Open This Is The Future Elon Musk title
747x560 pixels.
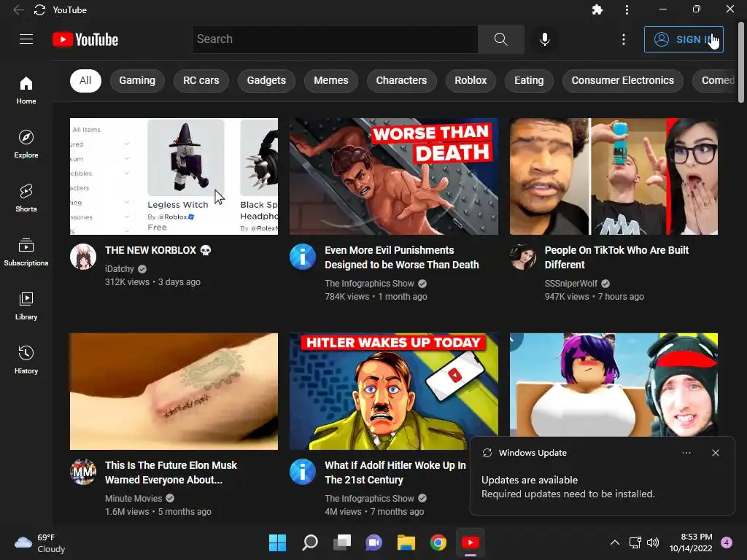171,472
